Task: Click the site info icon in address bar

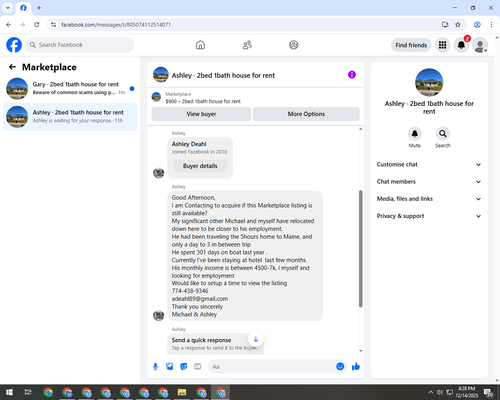Action: 53,25
